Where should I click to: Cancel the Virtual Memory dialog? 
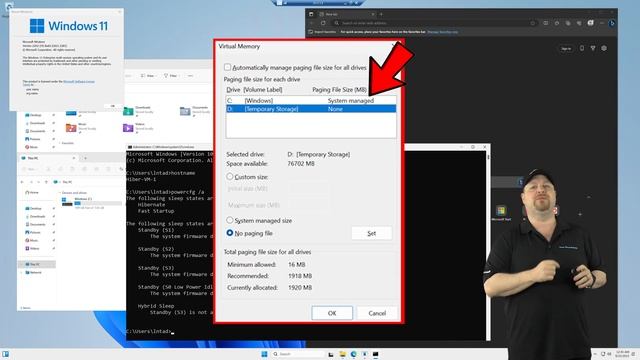pos(377,313)
